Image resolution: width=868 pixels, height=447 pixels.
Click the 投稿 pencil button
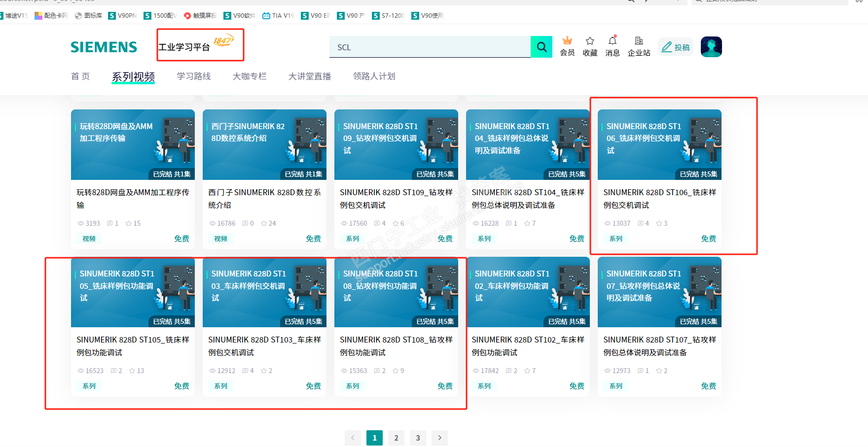(676, 47)
